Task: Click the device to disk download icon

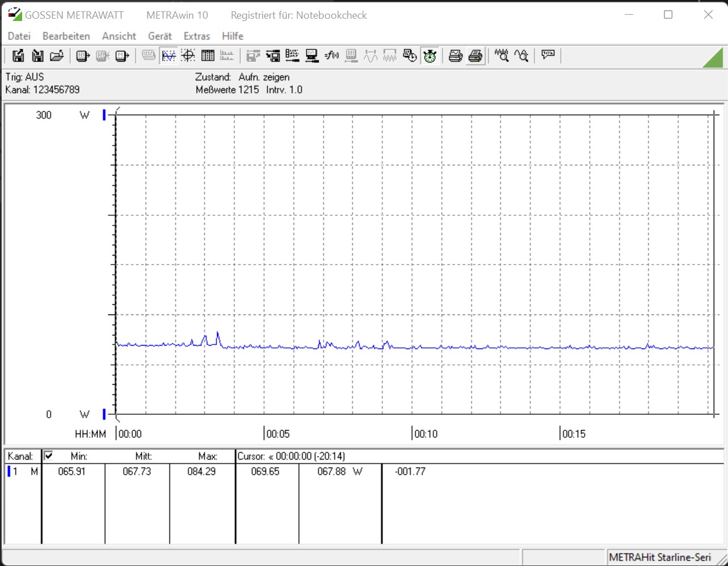Action: click(x=273, y=56)
